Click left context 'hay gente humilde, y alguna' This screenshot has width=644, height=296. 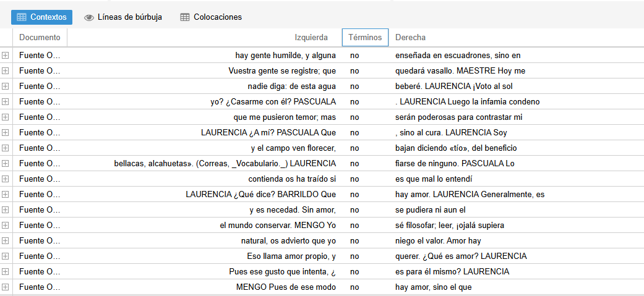(285, 56)
